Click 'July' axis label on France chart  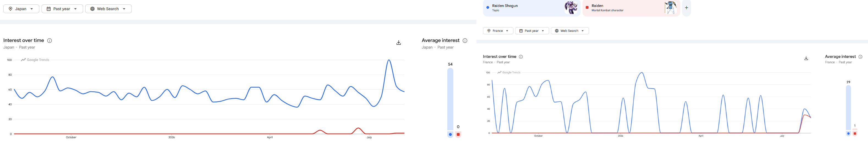pyautogui.click(x=782, y=136)
